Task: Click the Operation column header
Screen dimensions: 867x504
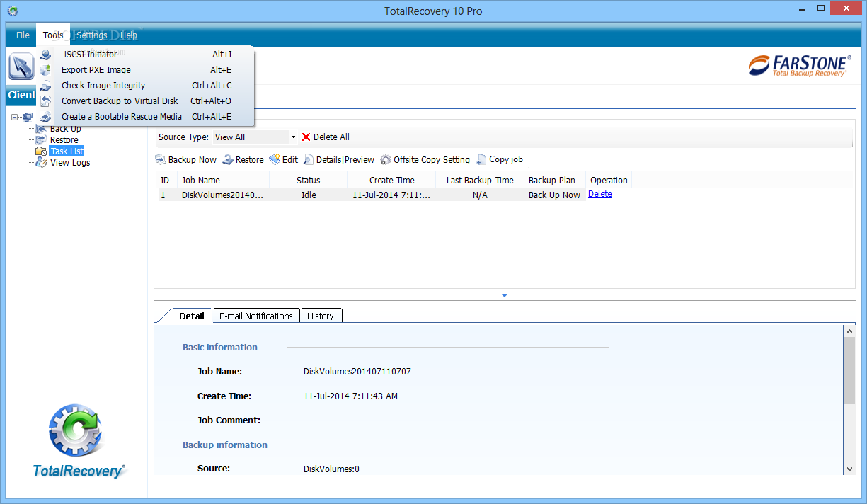Action: 609,181
